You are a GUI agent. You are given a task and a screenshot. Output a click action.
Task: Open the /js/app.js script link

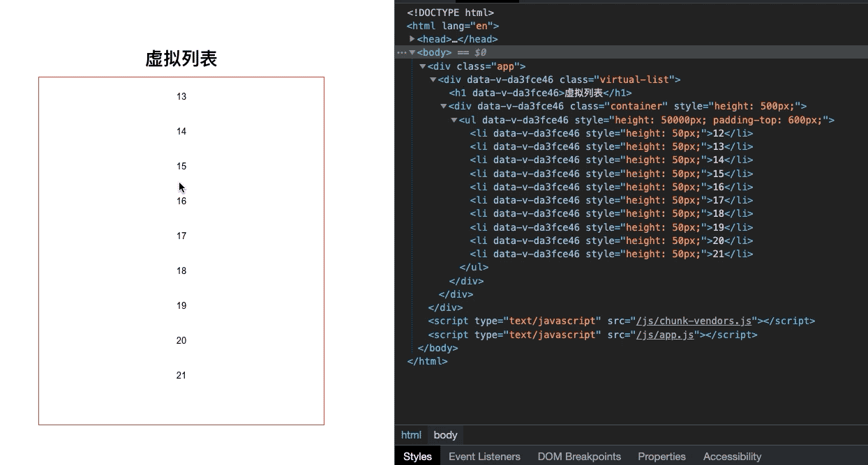[x=664, y=335]
